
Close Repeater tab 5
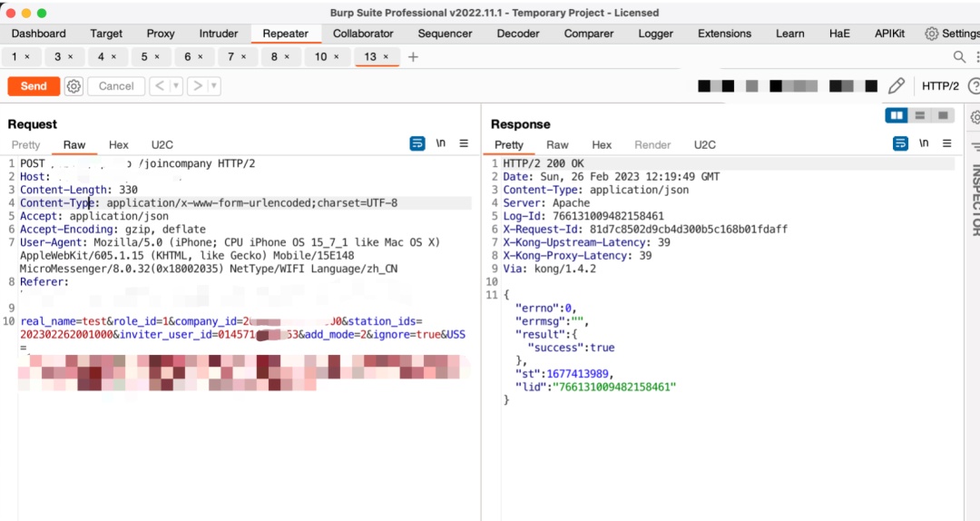pos(157,57)
